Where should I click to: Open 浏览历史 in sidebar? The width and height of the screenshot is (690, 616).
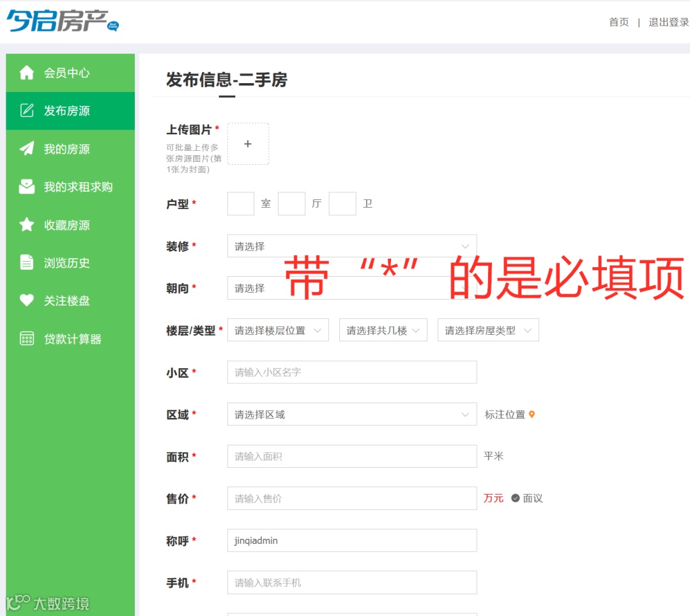[70, 263]
